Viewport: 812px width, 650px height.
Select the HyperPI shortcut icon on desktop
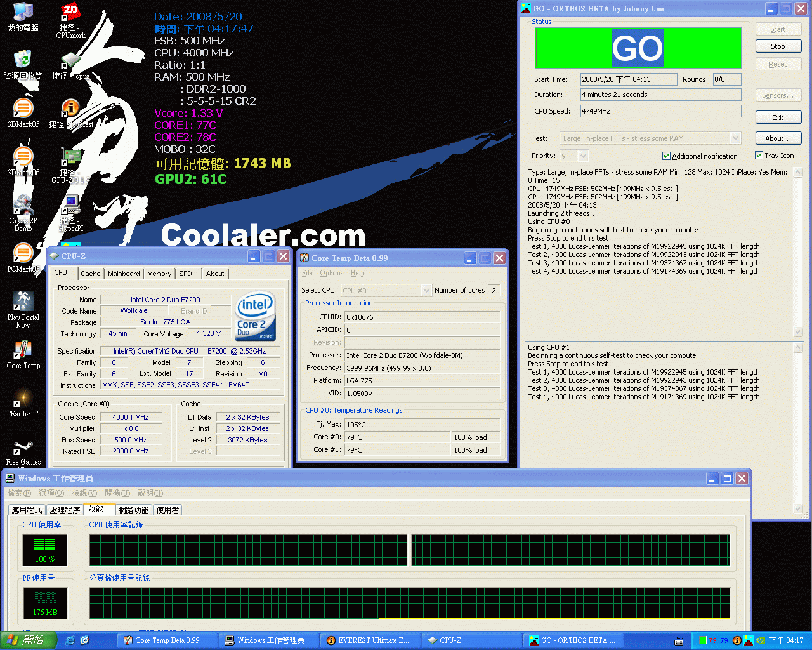[70, 213]
